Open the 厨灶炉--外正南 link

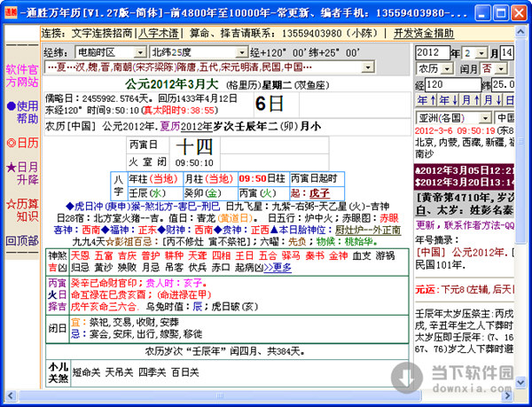[368, 230]
